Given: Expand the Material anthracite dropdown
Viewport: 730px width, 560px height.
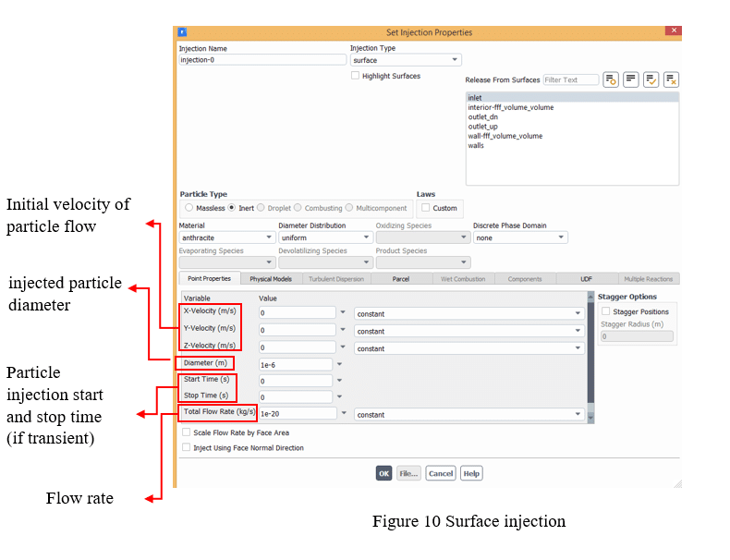Looking at the screenshot, I should (x=226, y=237).
